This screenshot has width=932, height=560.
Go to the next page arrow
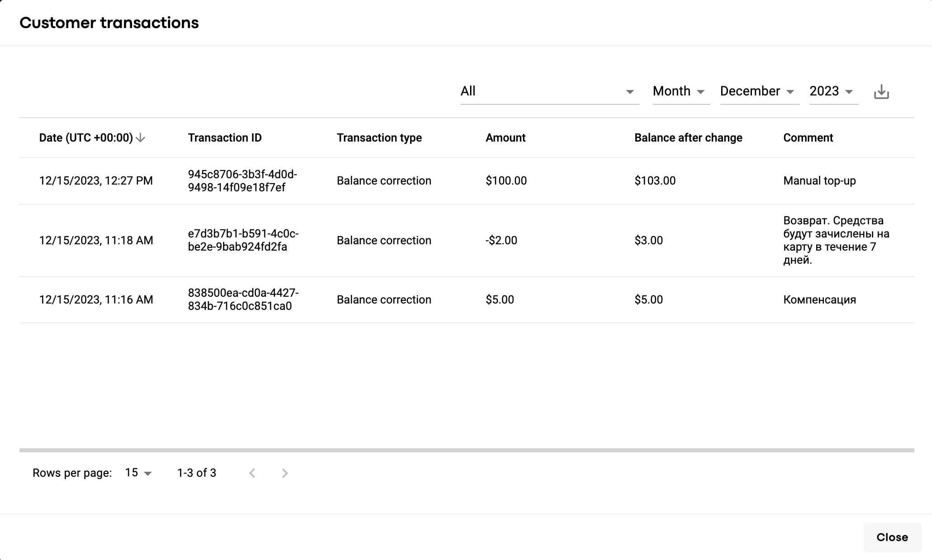pyautogui.click(x=285, y=473)
